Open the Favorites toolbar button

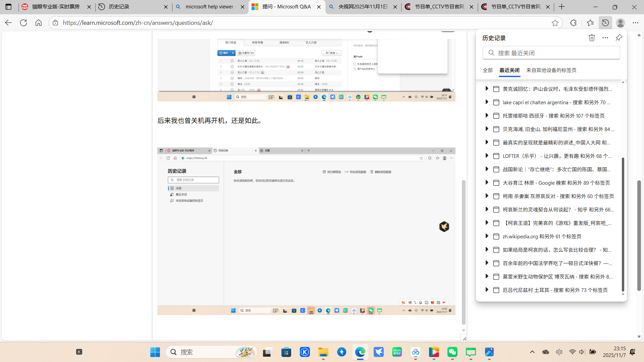coord(590,23)
